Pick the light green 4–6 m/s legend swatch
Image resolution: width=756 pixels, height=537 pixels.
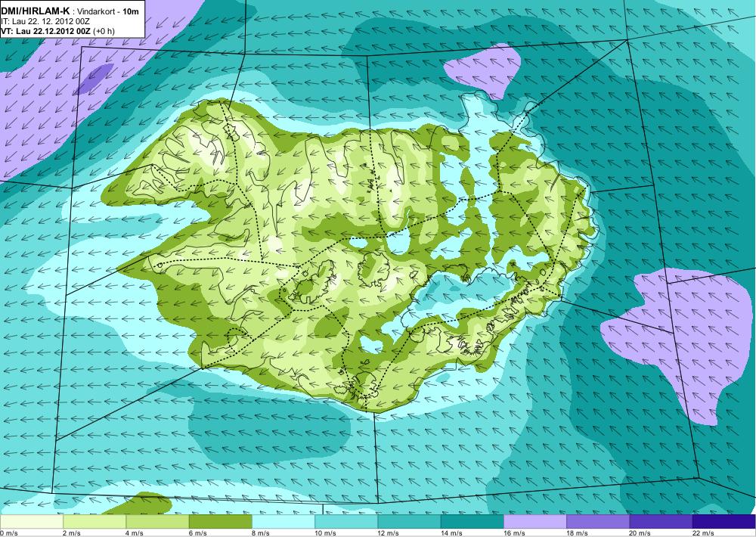[x=157, y=522]
